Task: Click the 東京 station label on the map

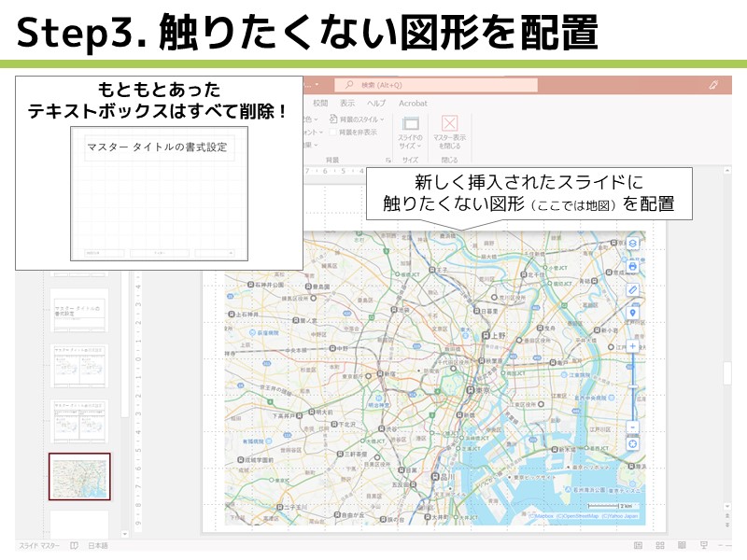Action: (482, 390)
